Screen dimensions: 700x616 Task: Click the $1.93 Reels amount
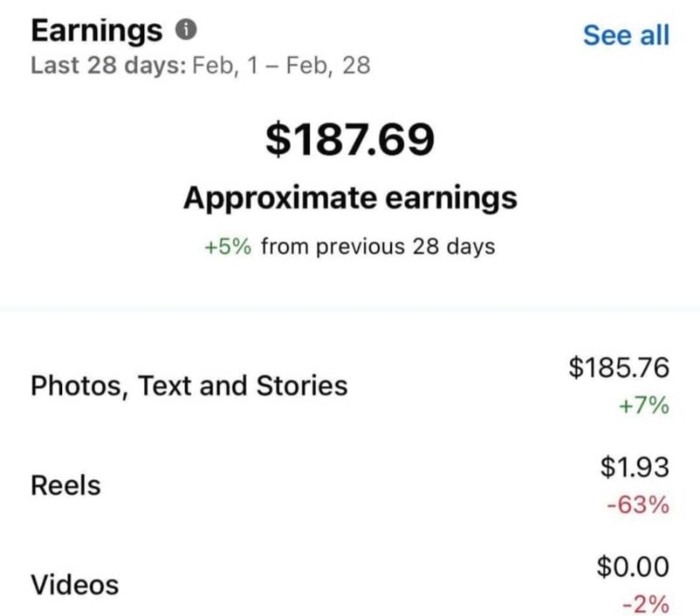[x=634, y=467]
